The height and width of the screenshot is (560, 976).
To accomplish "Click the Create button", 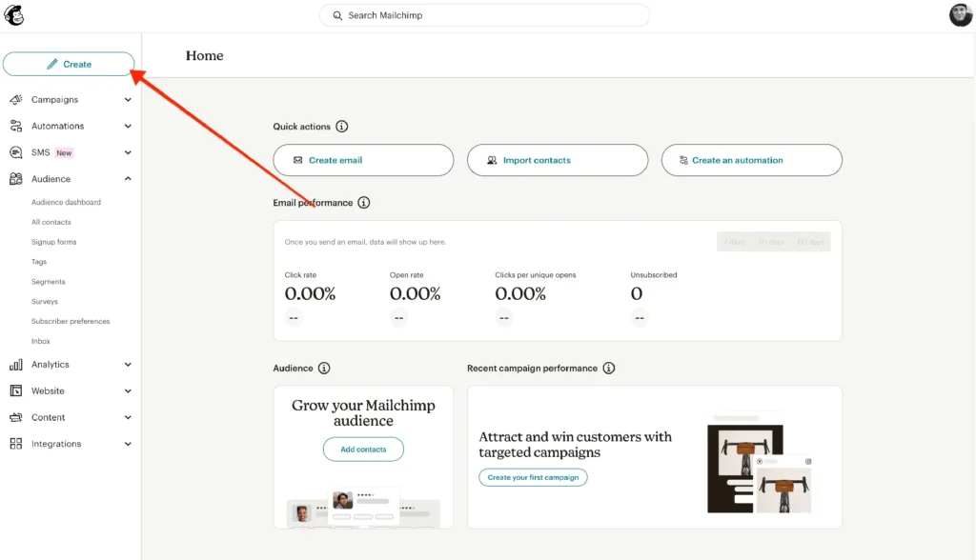I will (x=69, y=63).
